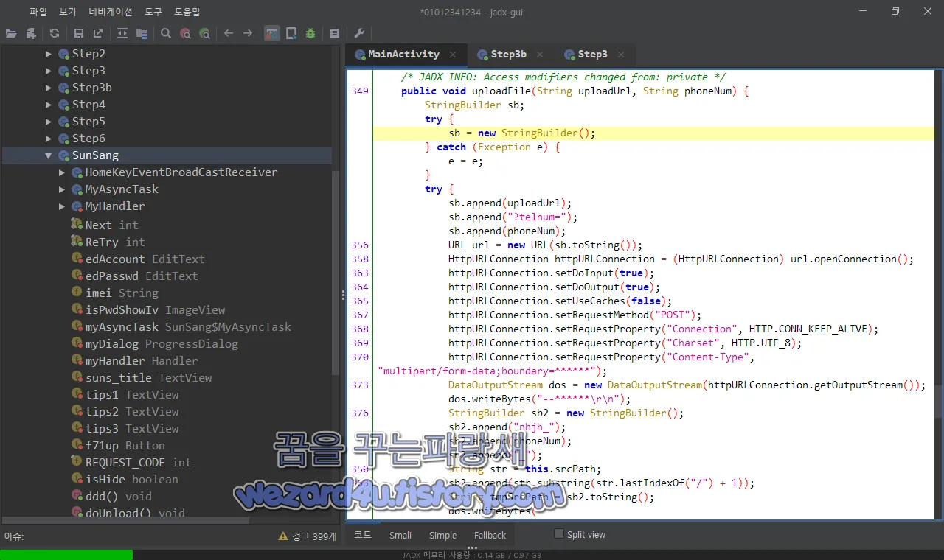Select the 코드 view tab
Image resolution: width=944 pixels, height=560 pixels.
tap(363, 536)
